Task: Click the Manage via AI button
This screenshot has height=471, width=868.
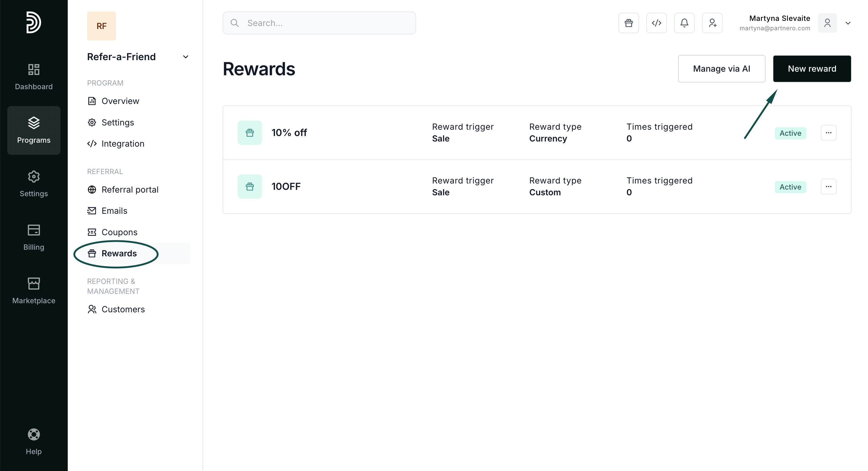Action: (721, 69)
